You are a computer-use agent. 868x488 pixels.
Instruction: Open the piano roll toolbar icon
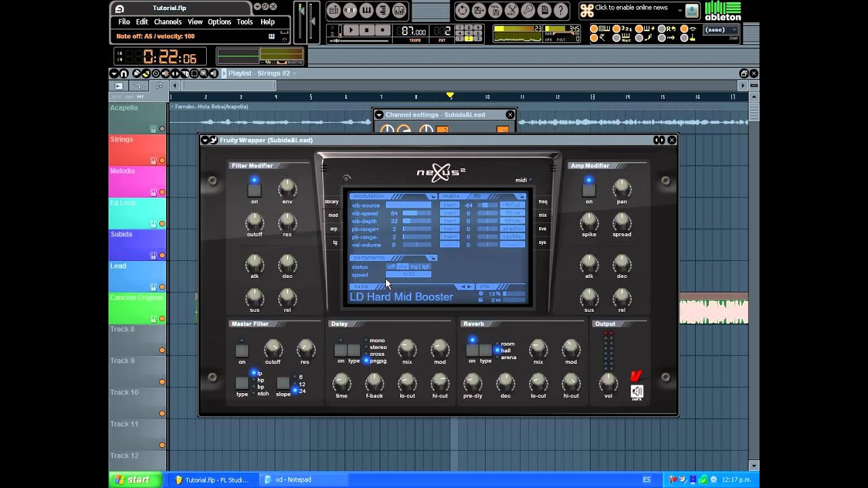point(366,10)
